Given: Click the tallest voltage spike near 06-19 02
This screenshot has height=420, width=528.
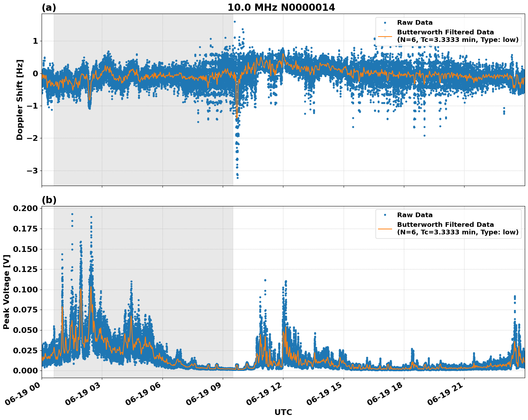Looking at the screenshot, I should click(x=71, y=214).
